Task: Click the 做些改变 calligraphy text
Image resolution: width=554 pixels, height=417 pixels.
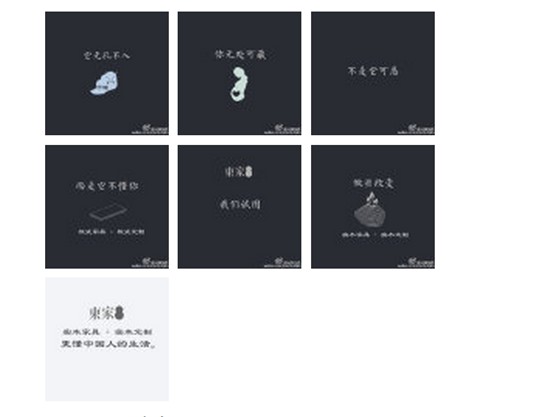Action: [373, 183]
